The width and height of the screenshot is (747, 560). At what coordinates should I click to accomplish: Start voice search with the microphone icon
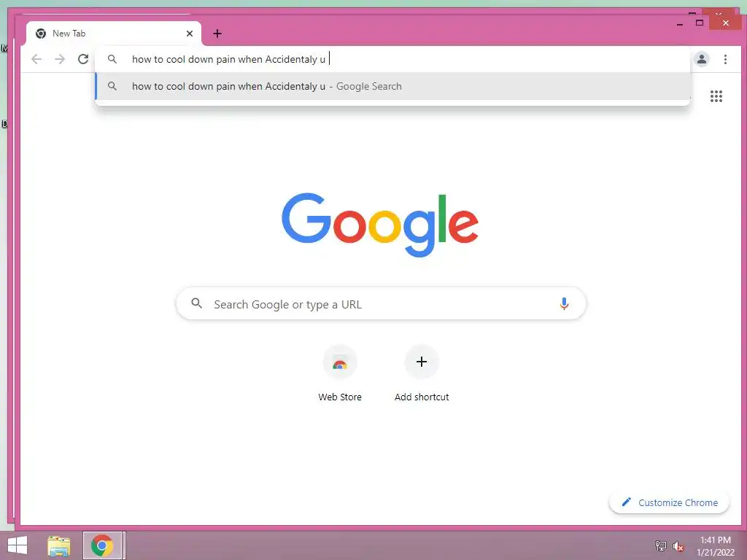click(564, 303)
